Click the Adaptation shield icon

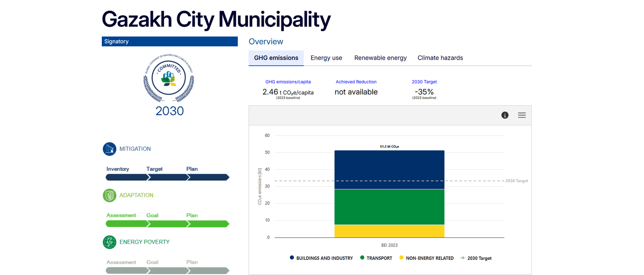tap(109, 196)
